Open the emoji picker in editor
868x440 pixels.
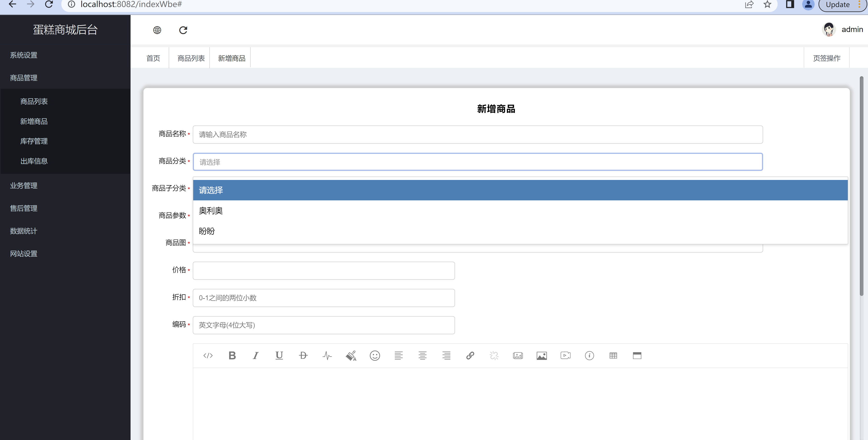(x=375, y=356)
